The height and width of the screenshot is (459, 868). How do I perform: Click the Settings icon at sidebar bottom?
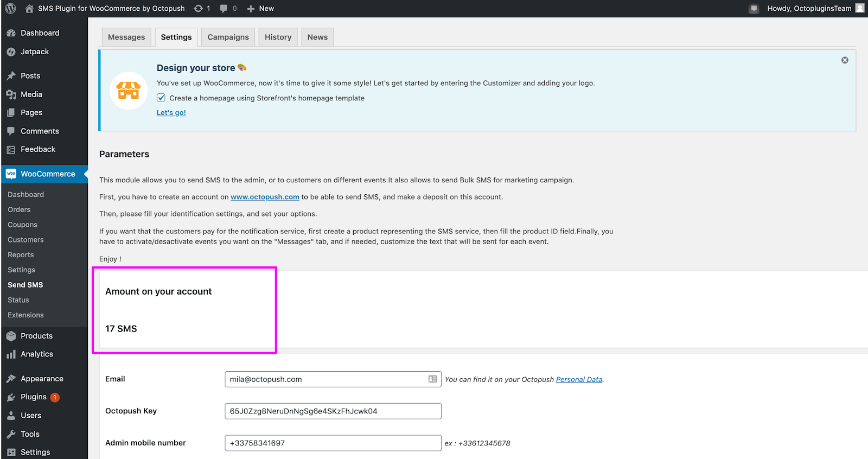[x=11, y=452]
